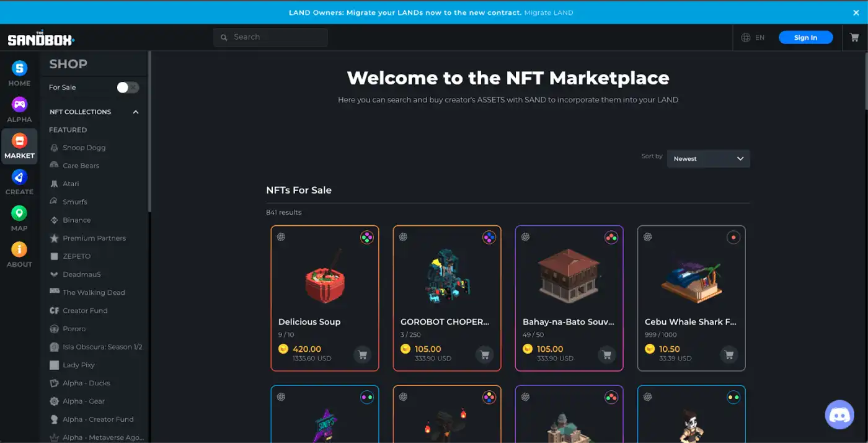Open the Cebu Whale Shark listing title
The height and width of the screenshot is (443, 868).
tap(691, 322)
